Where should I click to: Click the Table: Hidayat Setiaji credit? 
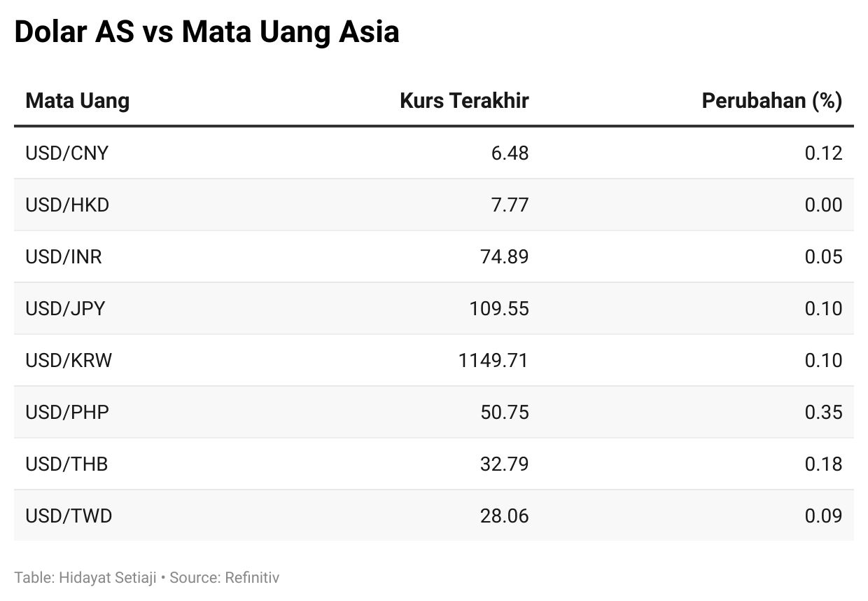(x=85, y=578)
